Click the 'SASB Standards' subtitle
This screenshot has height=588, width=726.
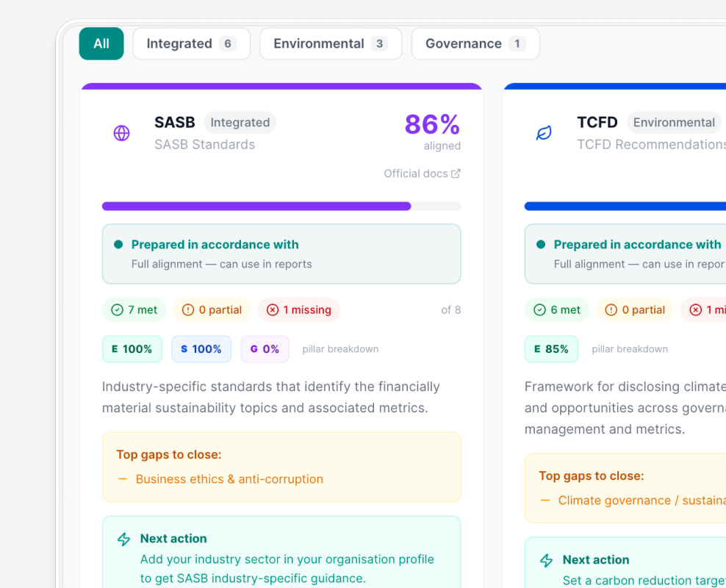[x=205, y=145]
